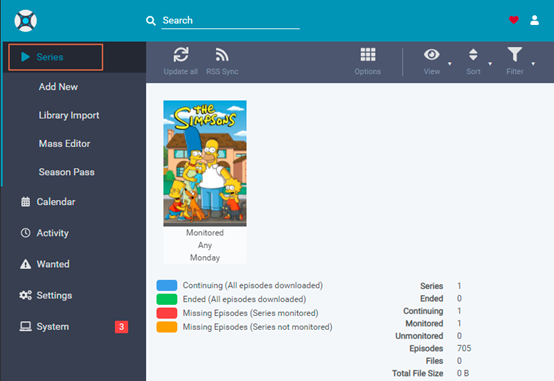Open the Settings section
Viewport: 554px width, 381px height.
[x=54, y=295]
